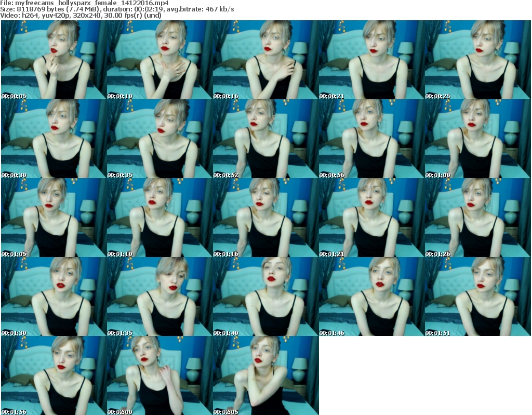View the frame stamped 00:01:56
This screenshot has height=415, width=532.
[54, 376]
